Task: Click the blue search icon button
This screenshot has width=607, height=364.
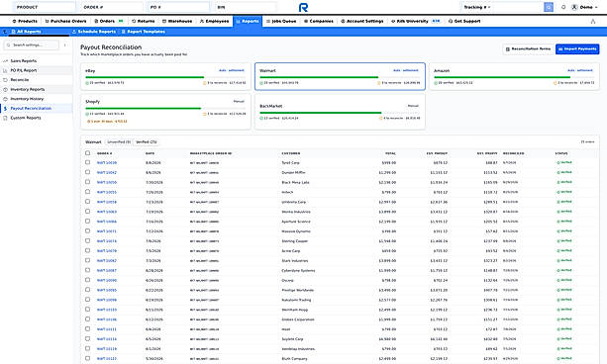Action: click(549, 7)
